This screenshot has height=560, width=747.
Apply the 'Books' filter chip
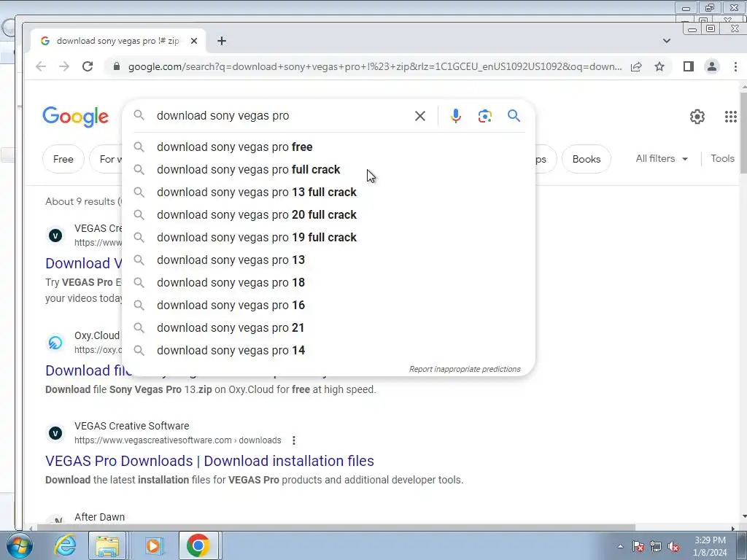click(587, 159)
